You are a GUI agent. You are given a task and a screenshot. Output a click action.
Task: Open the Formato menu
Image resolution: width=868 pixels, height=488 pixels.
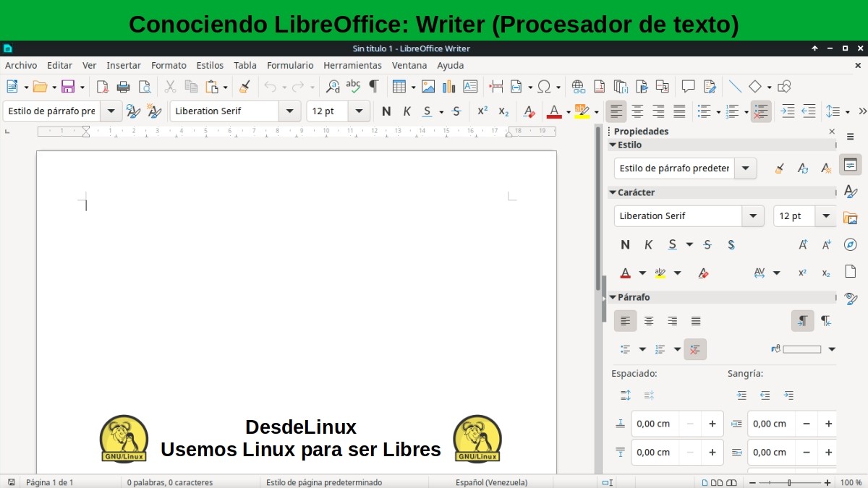point(169,65)
